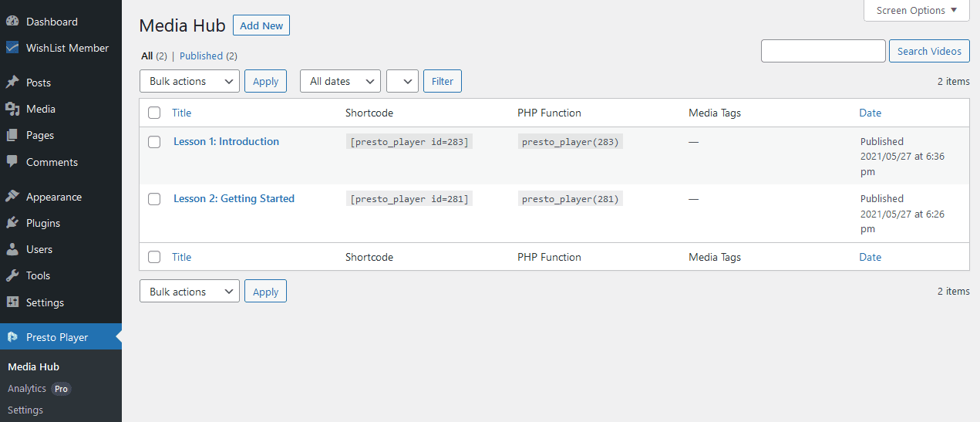
Task: Toggle select-all checkbox in table header
Action: coord(154,113)
